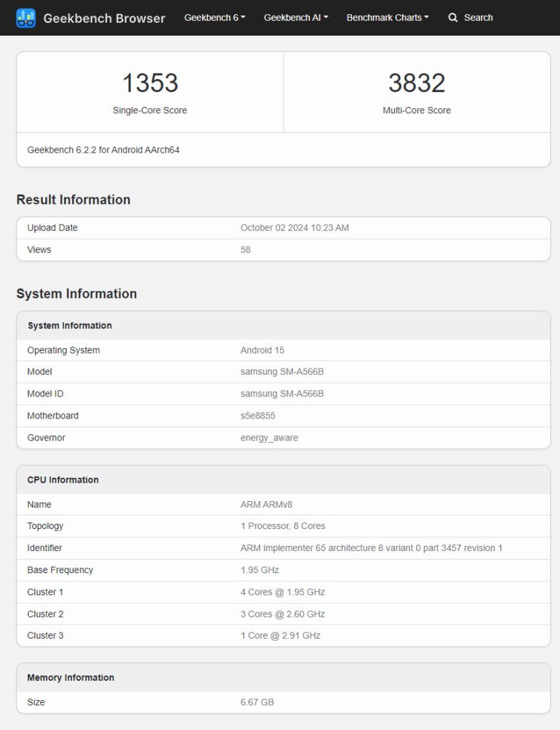The image size is (560, 730).
Task: Click the 3832 multi-core score
Action: click(417, 83)
